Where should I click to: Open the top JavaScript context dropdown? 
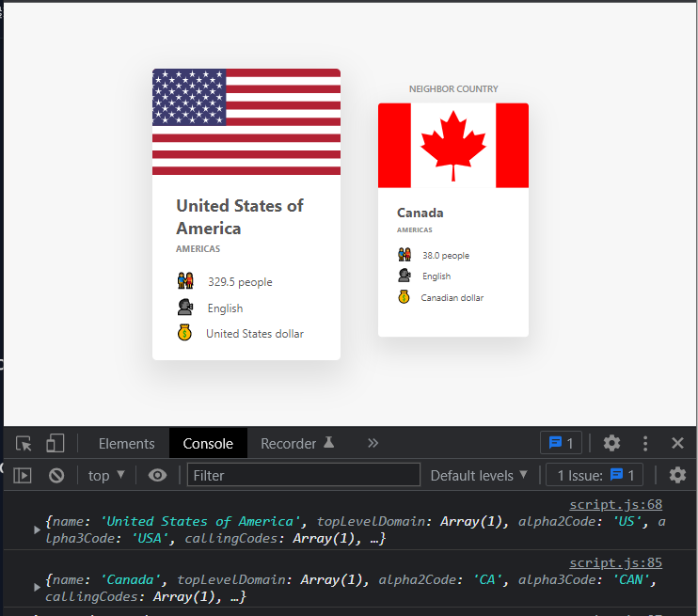tap(106, 475)
